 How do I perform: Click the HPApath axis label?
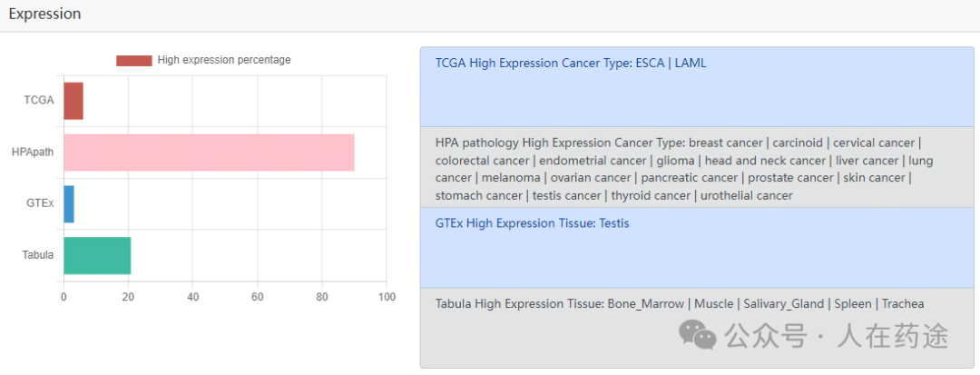tap(33, 153)
